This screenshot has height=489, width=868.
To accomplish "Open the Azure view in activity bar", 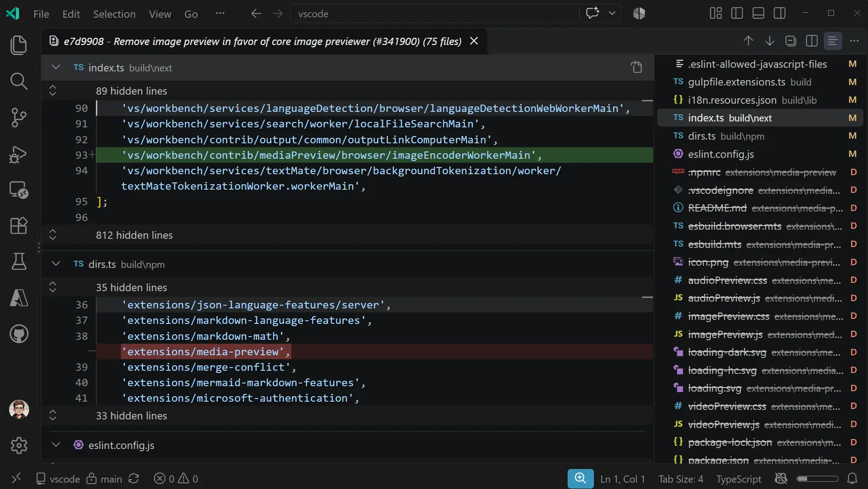I will point(19,298).
